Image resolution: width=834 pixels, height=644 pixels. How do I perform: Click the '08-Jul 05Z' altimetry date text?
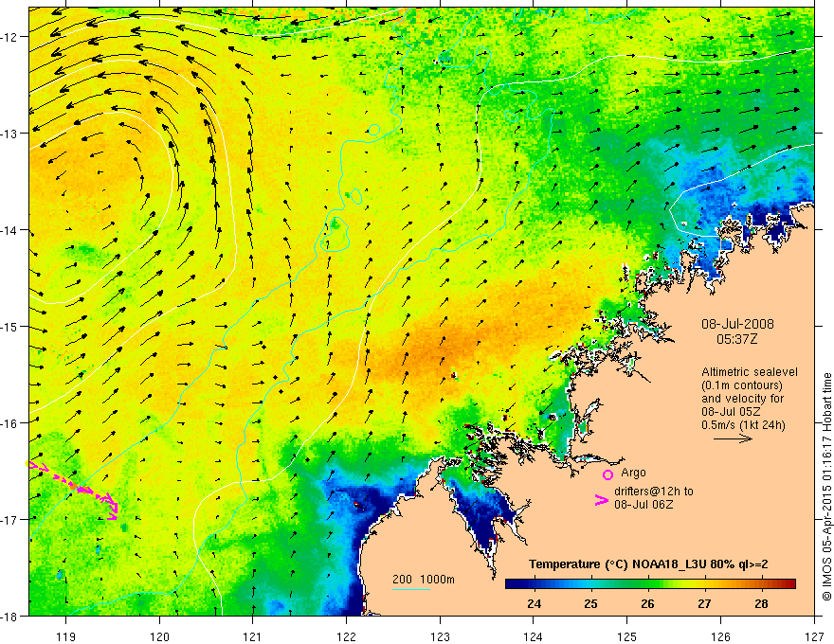tap(731, 412)
